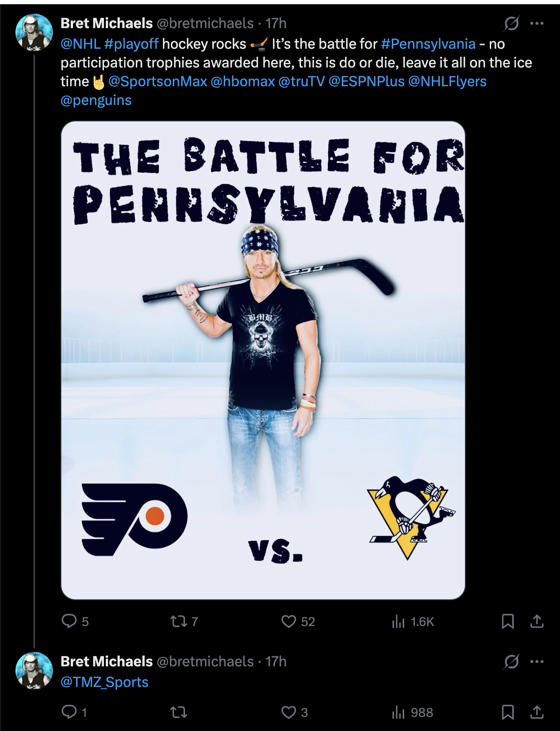Like the tweet with 3 likes
The height and width of the screenshot is (731, 560).
(289, 712)
